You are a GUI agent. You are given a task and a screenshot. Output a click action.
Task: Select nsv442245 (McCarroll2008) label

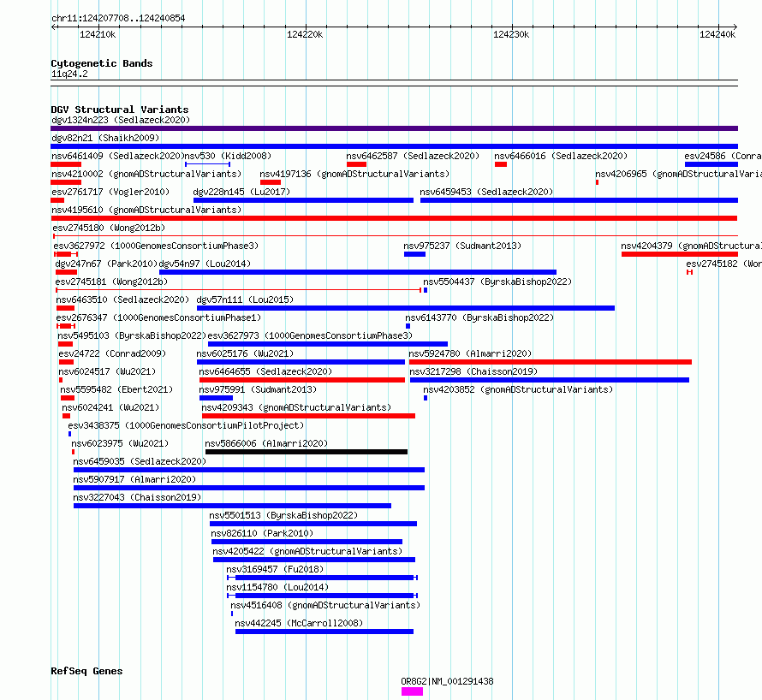click(299, 623)
